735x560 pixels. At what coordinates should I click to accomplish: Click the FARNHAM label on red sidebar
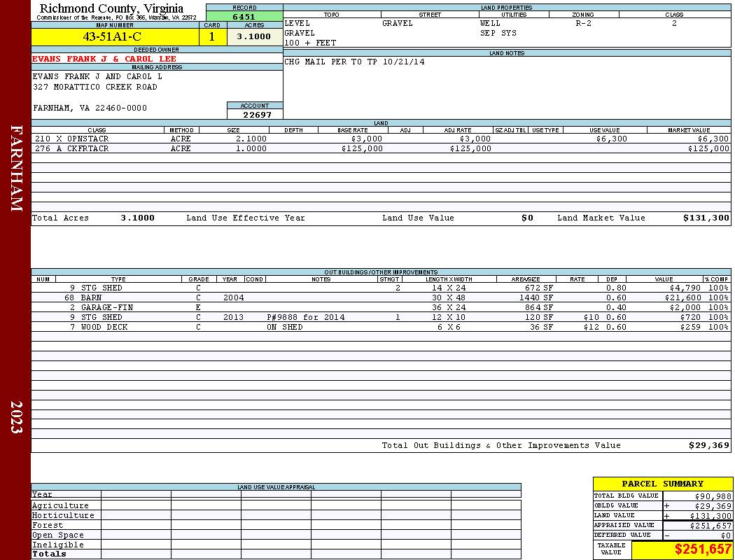(16, 168)
